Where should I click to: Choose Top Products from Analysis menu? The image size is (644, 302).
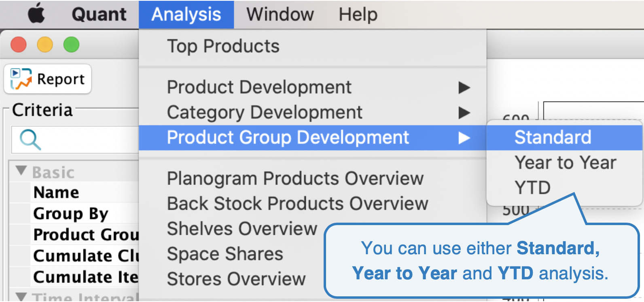pyautogui.click(x=223, y=46)
